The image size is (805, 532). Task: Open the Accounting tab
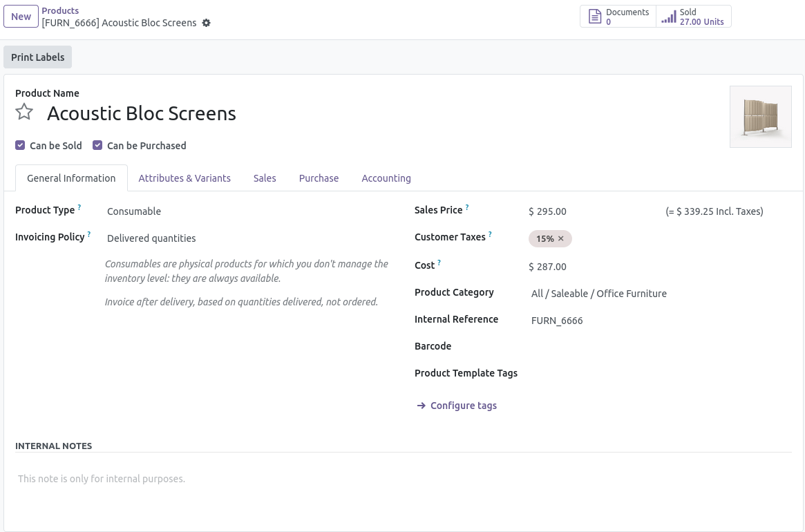click(x=386, y=178)
